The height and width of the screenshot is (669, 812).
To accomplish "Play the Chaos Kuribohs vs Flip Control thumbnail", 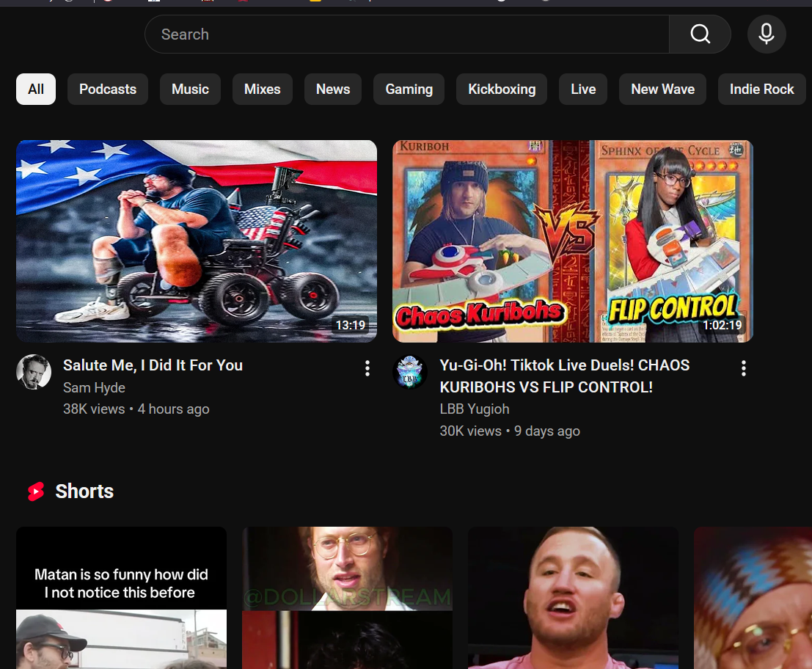I will [x=573, y=241].
